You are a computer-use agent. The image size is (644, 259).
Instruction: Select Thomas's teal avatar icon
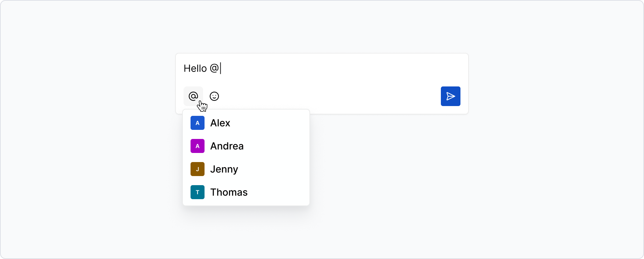click(x=198, y=192)
